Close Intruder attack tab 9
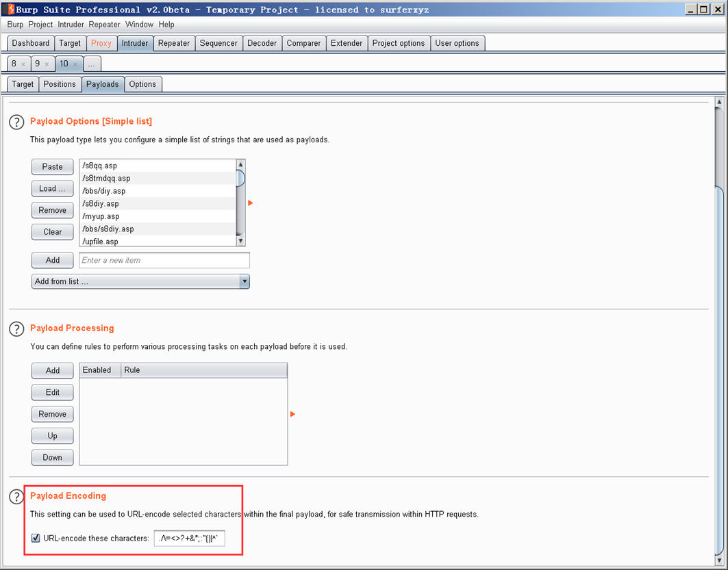Screen dimensions: 728x570 (x=47, y=64)
